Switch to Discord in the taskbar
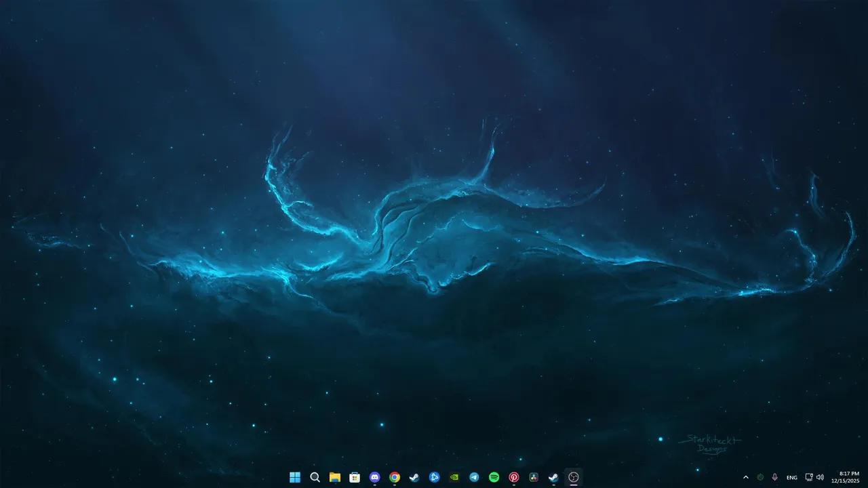Image resolution: width=868 pixels, height=488 pixels. coord(374,477)
